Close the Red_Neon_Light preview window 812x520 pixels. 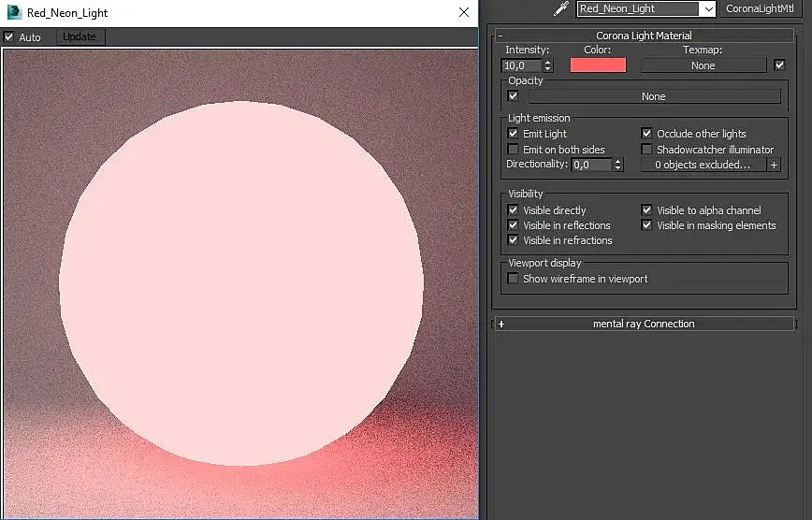tap(464, 12)
